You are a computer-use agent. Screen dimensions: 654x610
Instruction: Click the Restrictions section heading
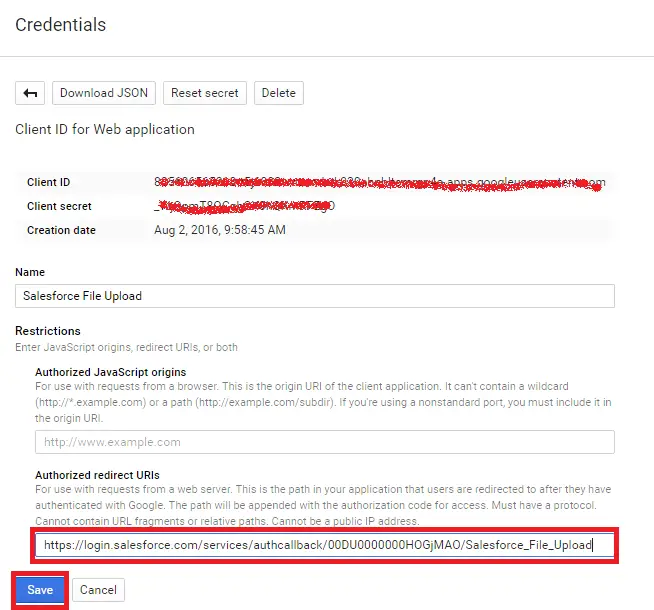tap(48, 331)
